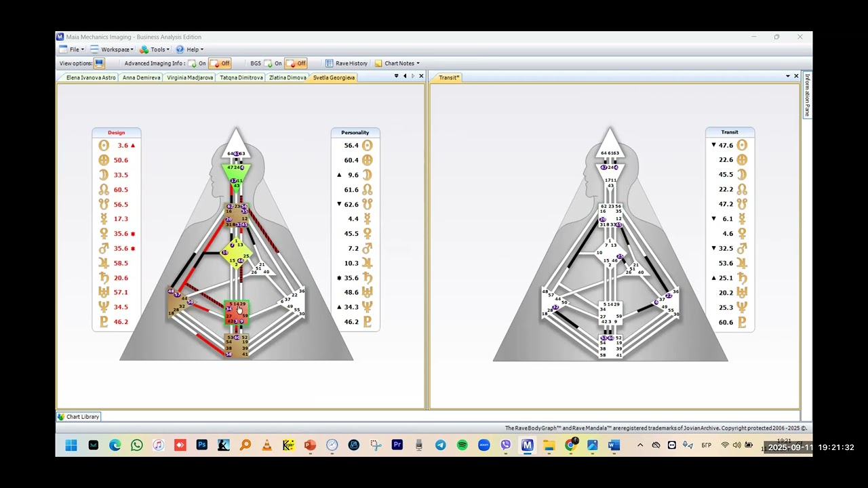Turn BG5 On
Image resolution: width=868 pixels, height=488 pixels.
(273, 63)
